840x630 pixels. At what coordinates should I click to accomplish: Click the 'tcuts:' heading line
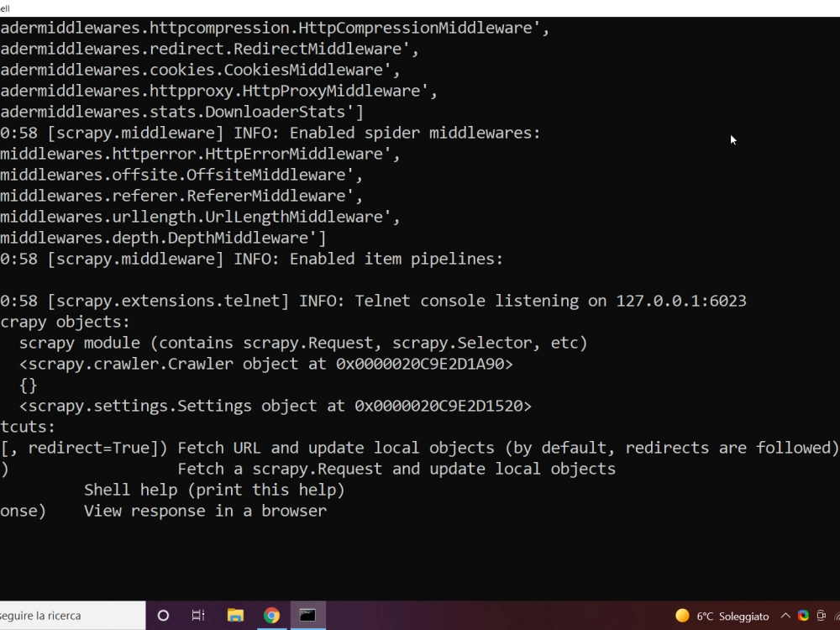28,427
